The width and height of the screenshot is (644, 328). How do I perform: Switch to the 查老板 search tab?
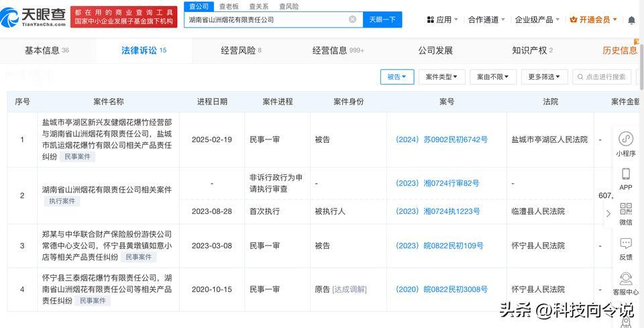(229, 6)
